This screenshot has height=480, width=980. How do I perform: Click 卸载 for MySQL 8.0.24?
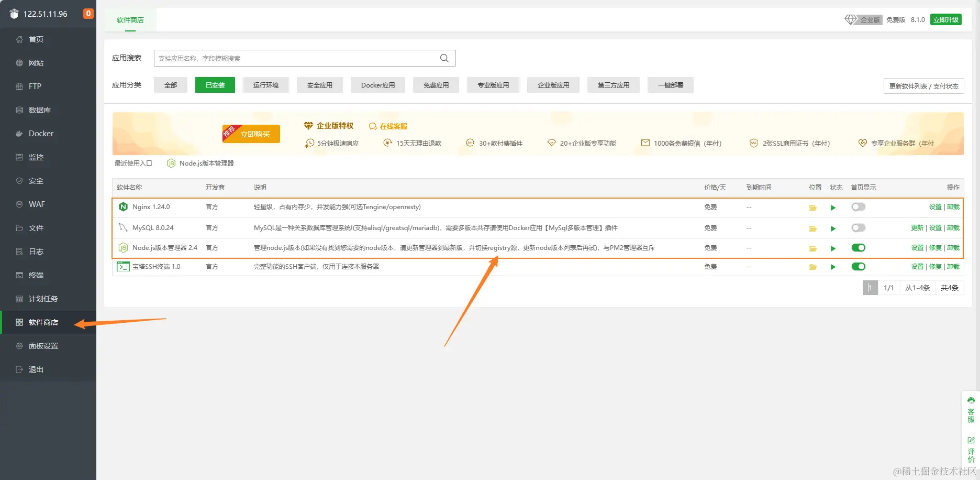(x=953, y=228)
